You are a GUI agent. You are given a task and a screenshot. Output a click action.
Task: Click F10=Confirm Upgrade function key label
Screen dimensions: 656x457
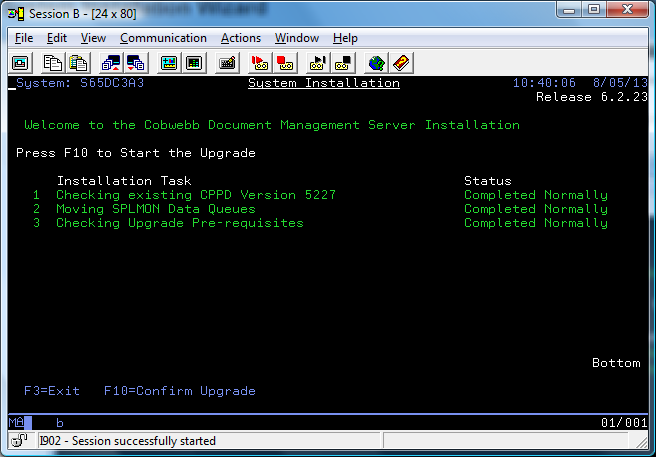pos(179,391)
